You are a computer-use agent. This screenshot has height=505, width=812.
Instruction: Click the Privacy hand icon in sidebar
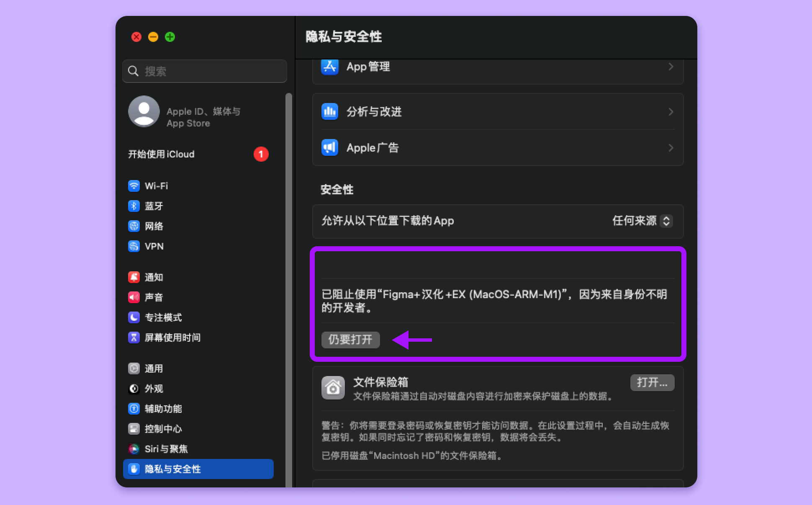[x=134, y=469]
